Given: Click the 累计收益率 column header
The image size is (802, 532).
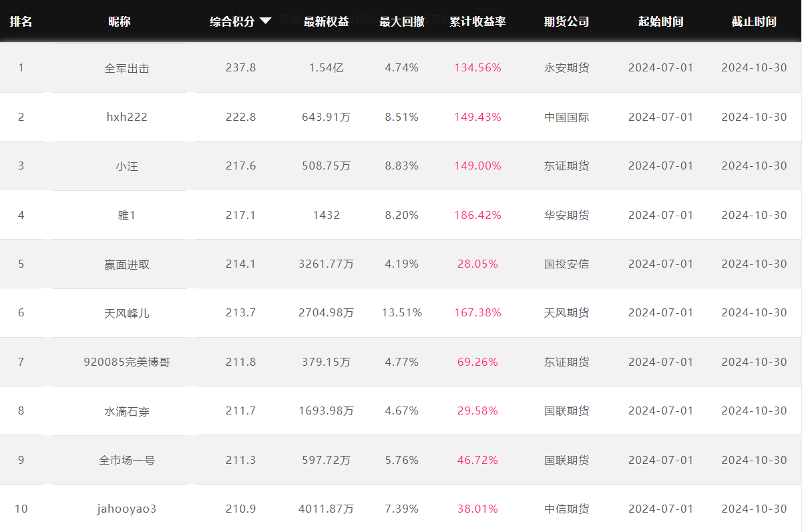Looking at the screenshot, I should point(477,21).
